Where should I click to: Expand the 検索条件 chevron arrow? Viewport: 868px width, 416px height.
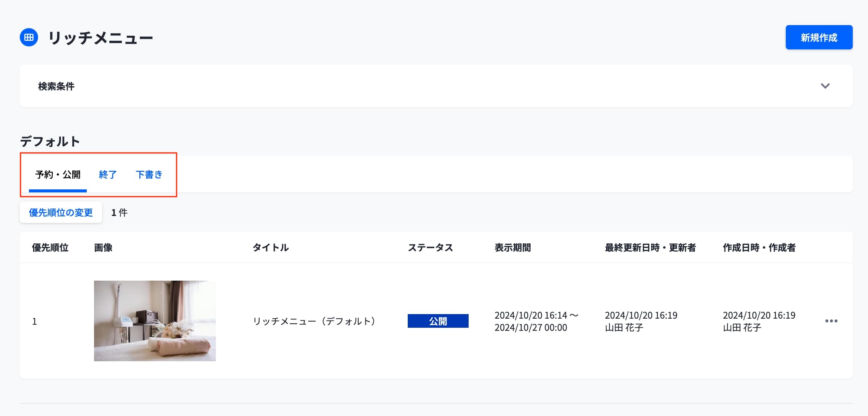(x=825, y=86)
